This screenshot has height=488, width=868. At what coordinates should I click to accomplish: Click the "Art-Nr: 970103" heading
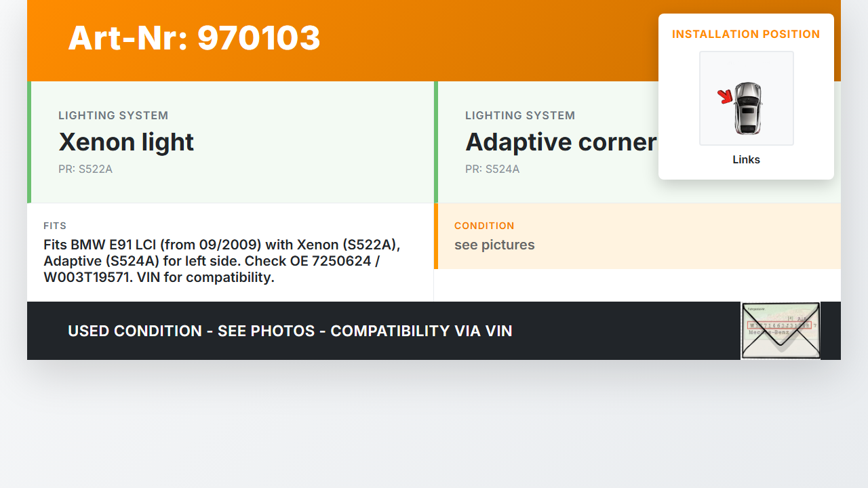(194, 38)
